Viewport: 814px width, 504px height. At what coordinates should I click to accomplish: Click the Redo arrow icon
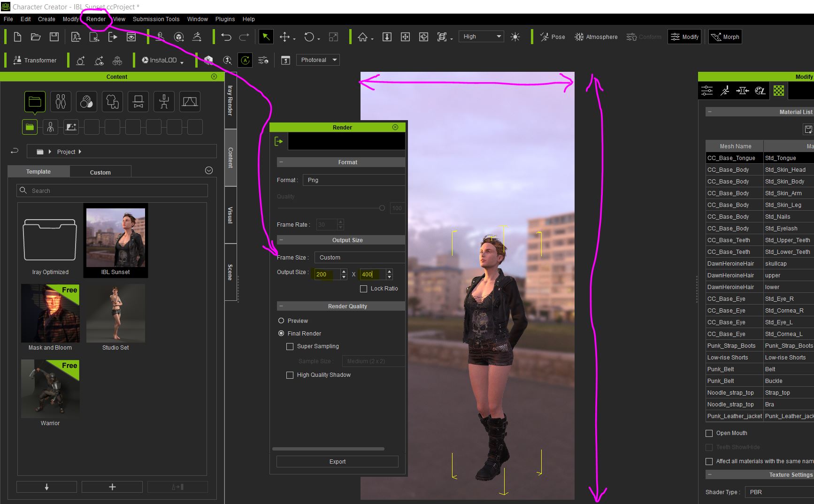click(244, 37)
